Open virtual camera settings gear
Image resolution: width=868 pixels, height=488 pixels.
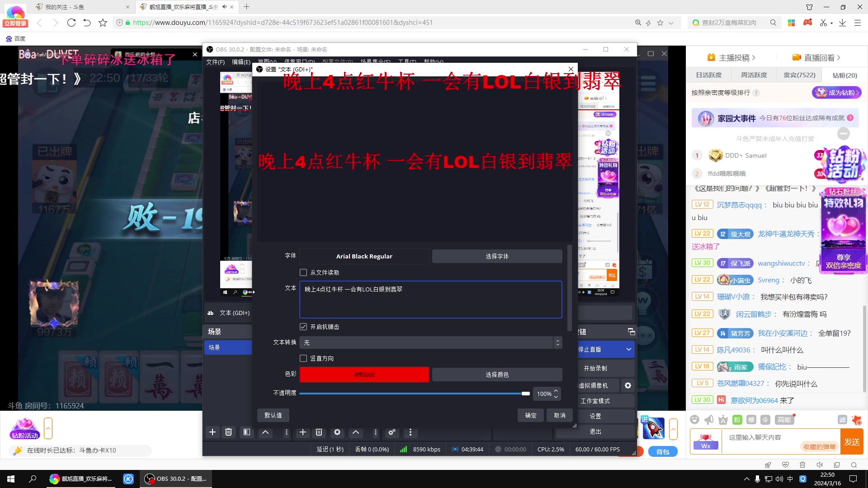click(628, 385)
